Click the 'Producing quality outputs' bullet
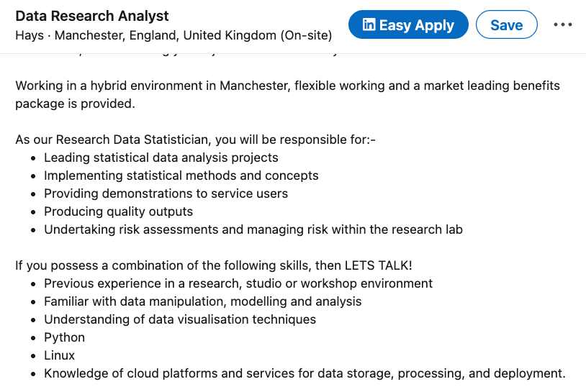Screen dimensions: 586x392 pos(119,211)
